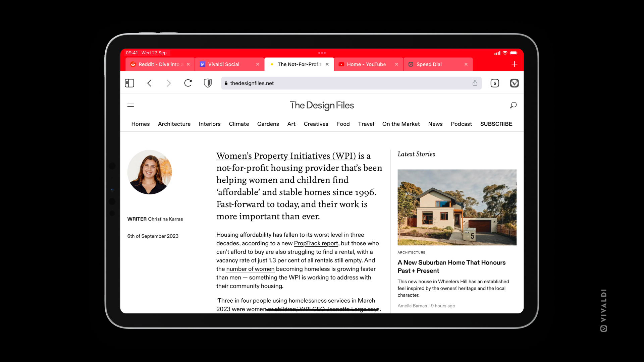The height and width of the screenshot is (362, 644).
Task: Click the tab count badge showing 5
Action: pos(495,83)
